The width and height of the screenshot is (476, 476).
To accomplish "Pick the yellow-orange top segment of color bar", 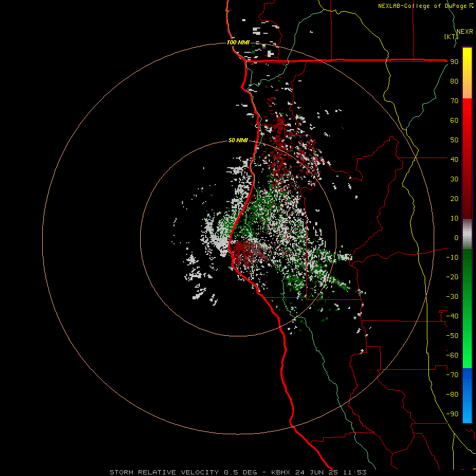I will tap(467, 73).
